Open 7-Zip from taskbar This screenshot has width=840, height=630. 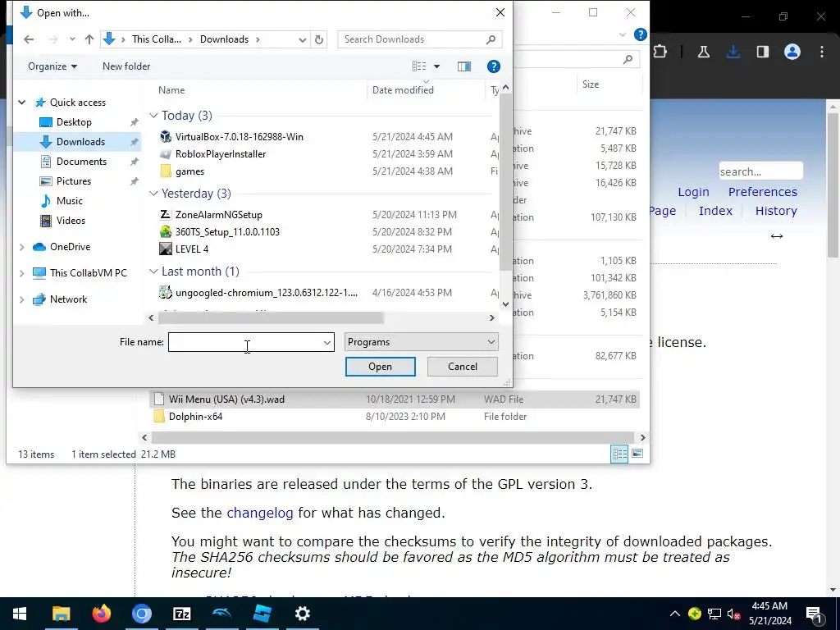point(181,614)
